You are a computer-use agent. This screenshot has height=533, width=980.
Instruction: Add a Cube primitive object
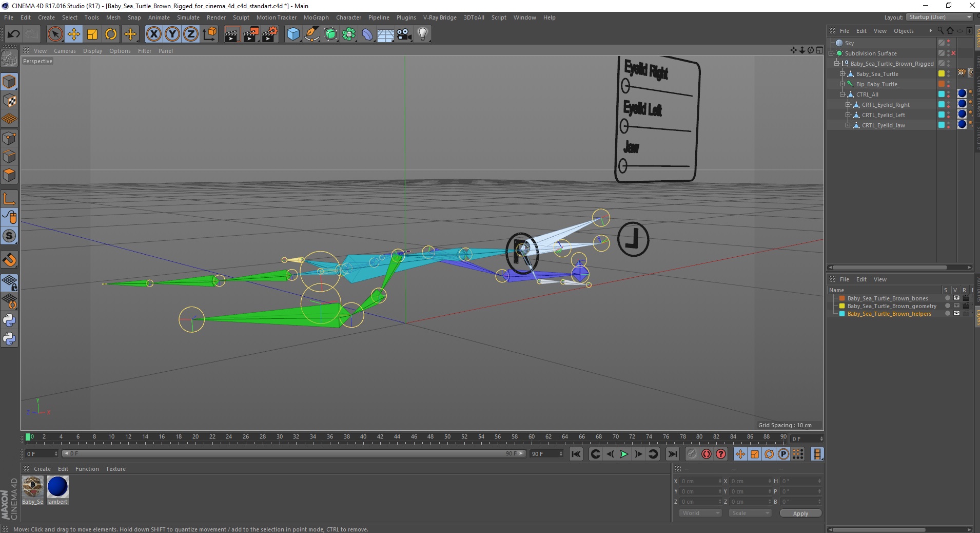(x=293, y=34)
